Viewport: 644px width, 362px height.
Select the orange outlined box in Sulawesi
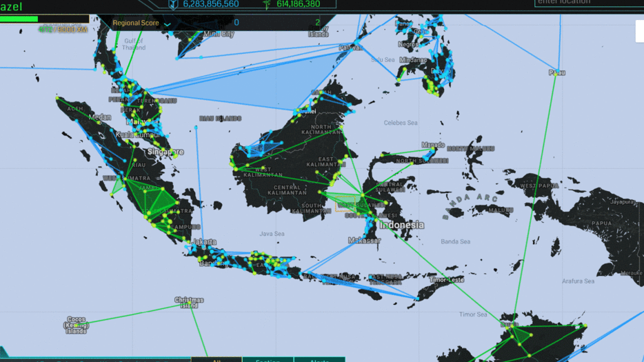tap(345, 203)
